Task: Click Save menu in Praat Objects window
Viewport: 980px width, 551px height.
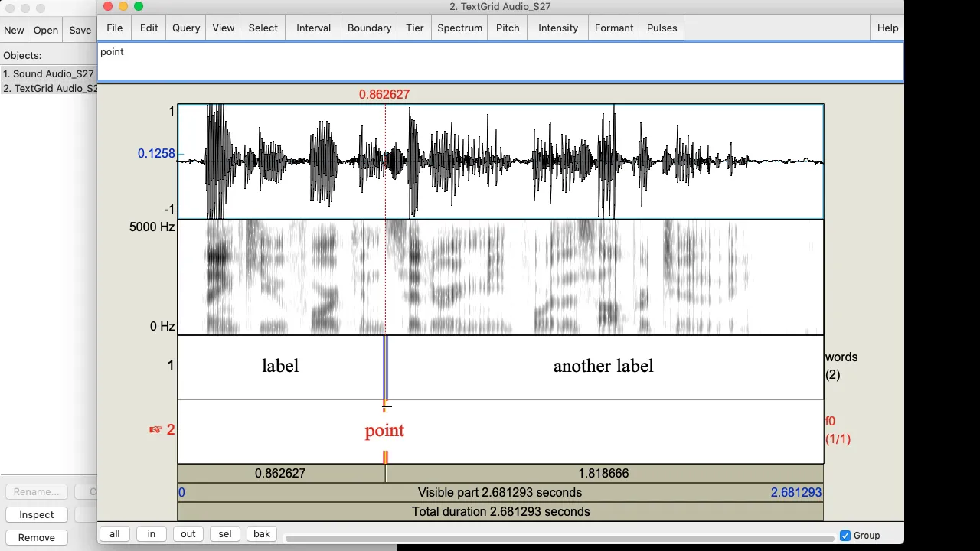Action: [80, 30]
